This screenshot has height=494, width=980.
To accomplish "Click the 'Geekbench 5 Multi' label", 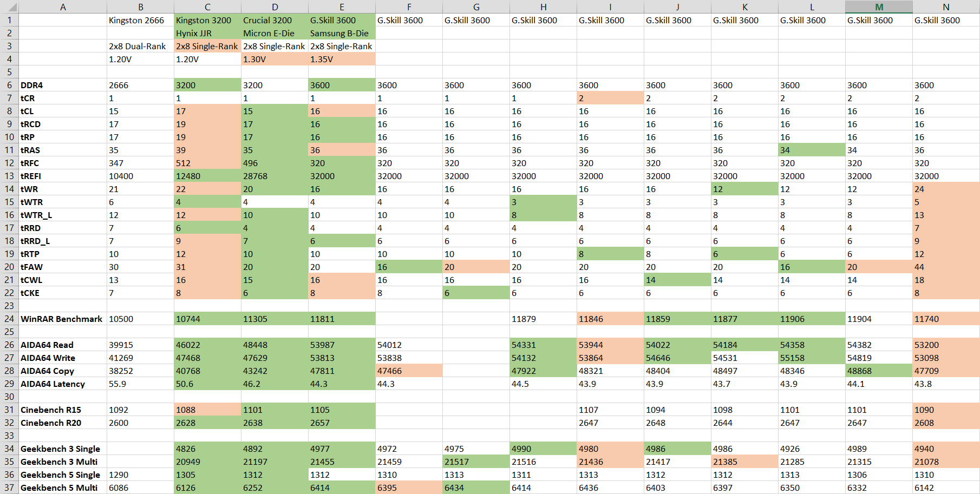I will pyautogui.click(x=63, y=488).
